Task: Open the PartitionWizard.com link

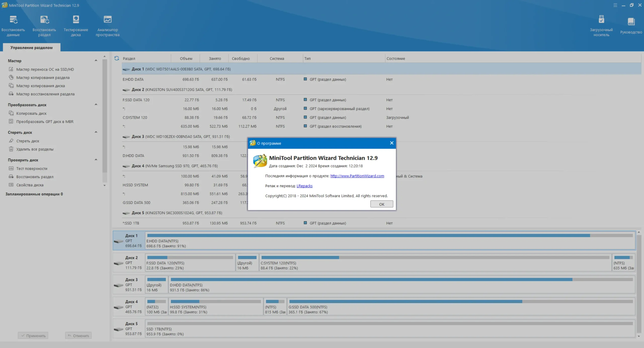Action: (x=357, y=176)
